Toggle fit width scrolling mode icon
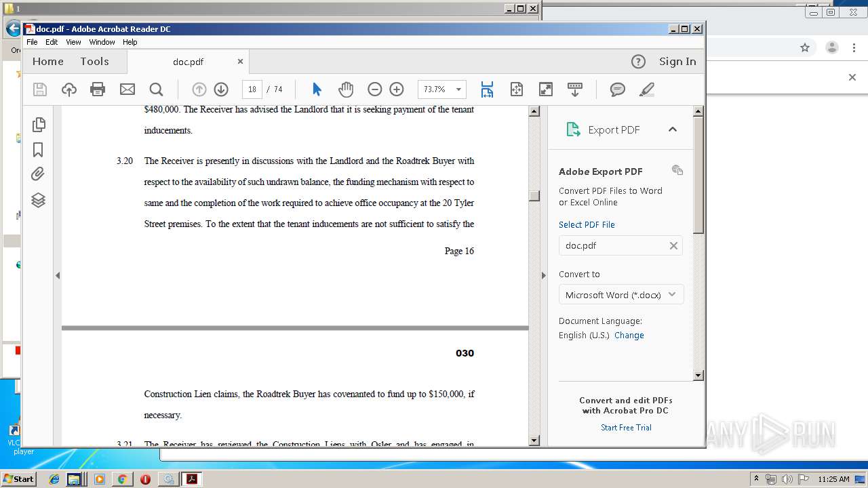This screenshot has width=868, height=488. pos(487,89)
